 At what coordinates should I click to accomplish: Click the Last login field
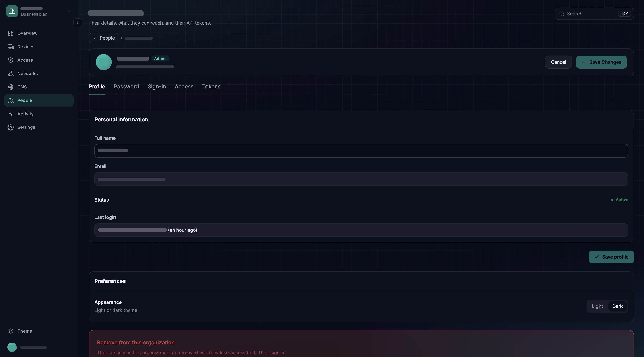(x=361, y=230)
